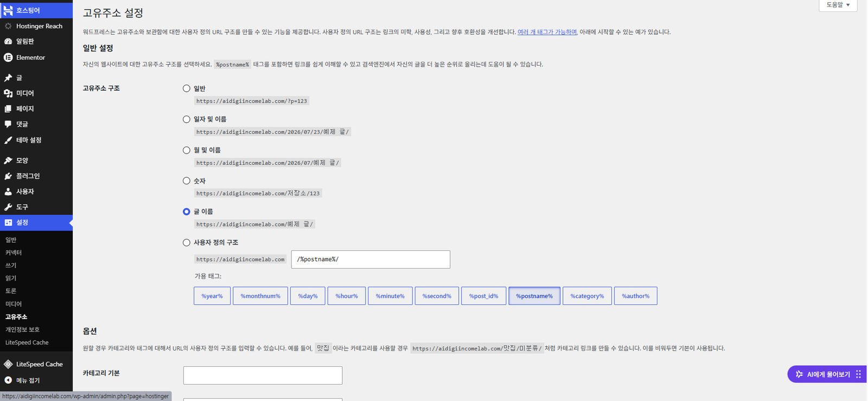Insert the %monthnum% tag
This screenshot has height=401, width=868.
pos(260,296)
